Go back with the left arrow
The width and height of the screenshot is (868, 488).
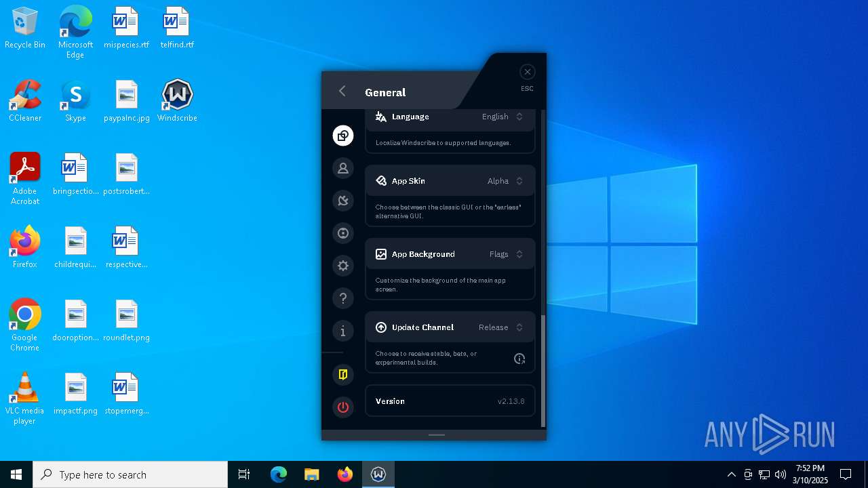pyautogui.click(x=342, y=91)
